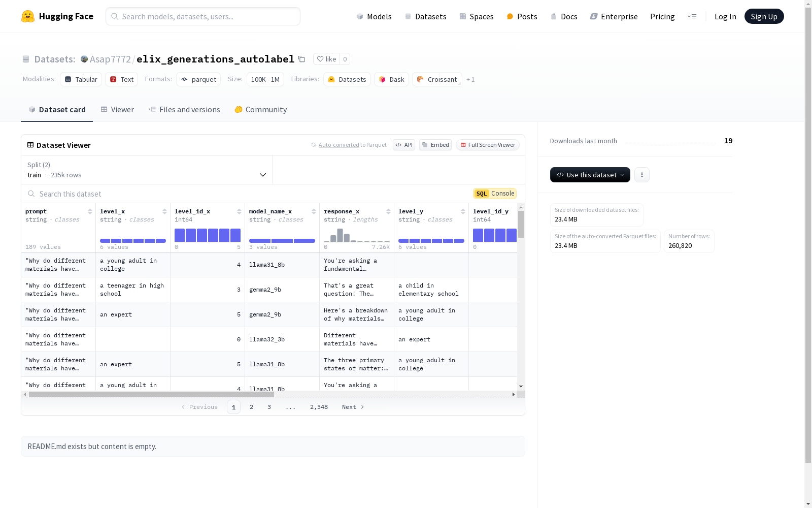812x508 pixels.
Task: Click the Log In link
Action: [725, 16]
